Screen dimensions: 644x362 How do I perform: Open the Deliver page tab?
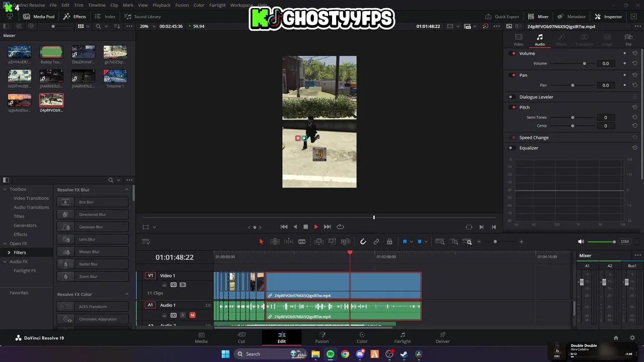coord(443,338)
